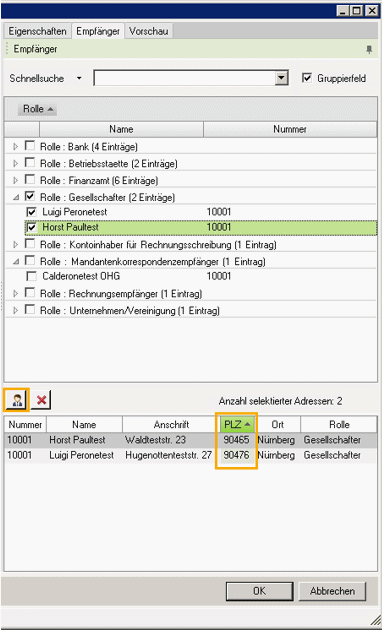Check the Mandantenkorrespondenzempfänger role checkbox
This screenshot has height=630, width=382.
click(x=30, y=261)
